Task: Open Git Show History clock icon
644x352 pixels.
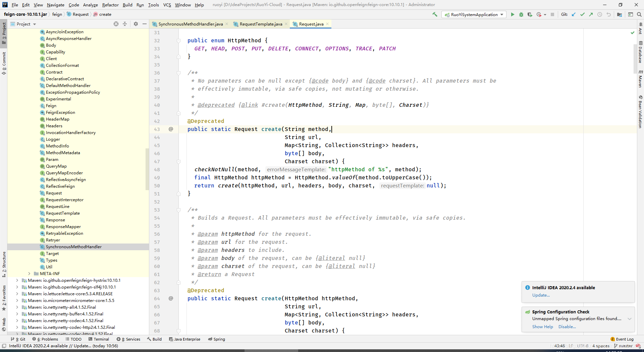Action: point(600,14)
